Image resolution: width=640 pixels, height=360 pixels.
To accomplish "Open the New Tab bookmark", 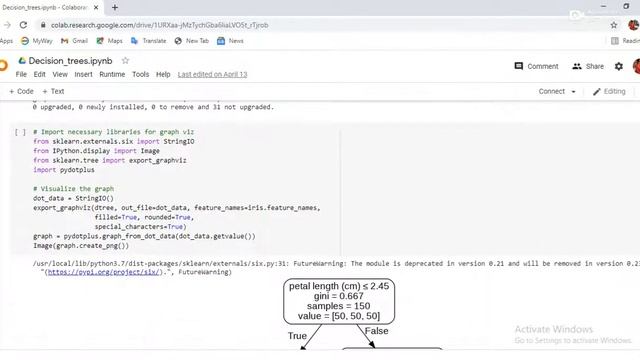I will click(x=191, y=41).
